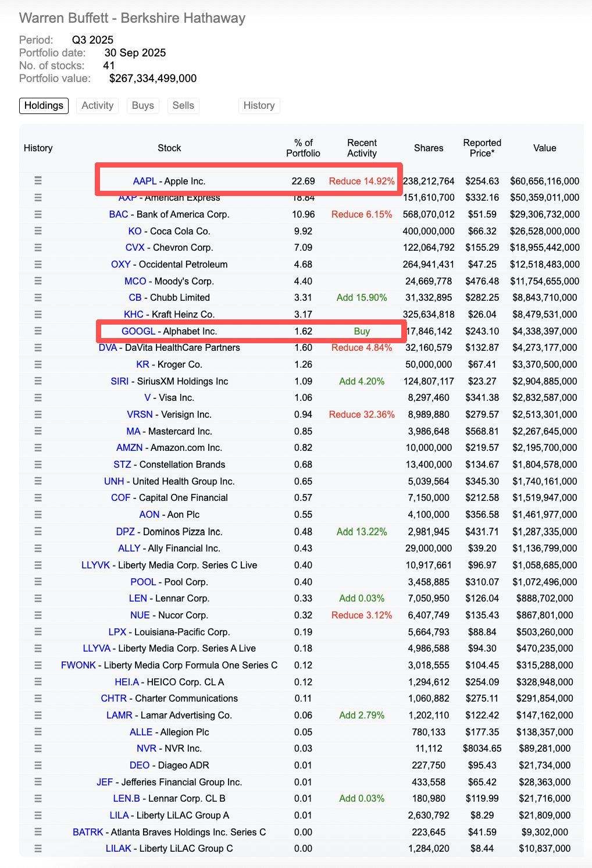Switch to the Activity tab
The width and height of the screenshot is (592, 868).
click(x=97, y=105)
